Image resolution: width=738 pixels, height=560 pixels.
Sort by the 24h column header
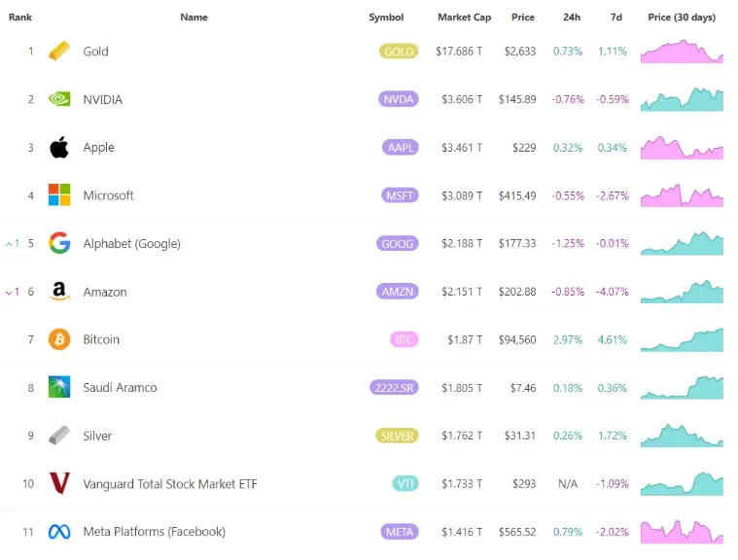[x=572, y=17]
